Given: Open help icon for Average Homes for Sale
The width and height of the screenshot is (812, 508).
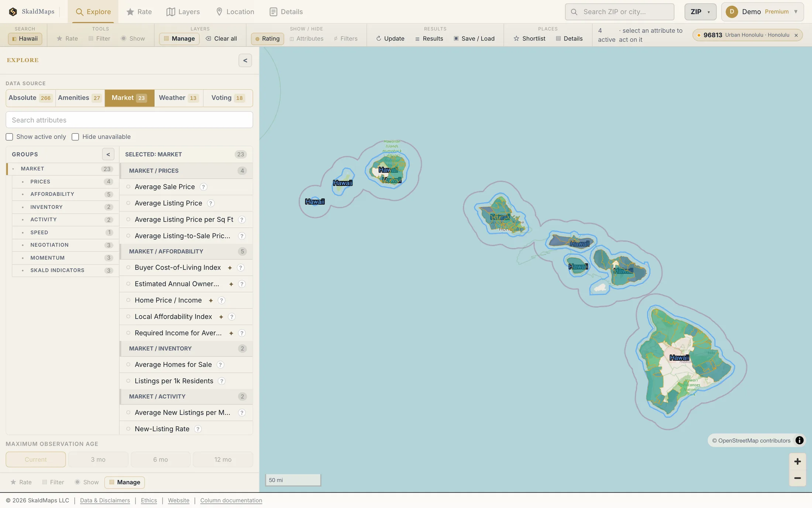Looking at the screenshot, I should [220, 365].
